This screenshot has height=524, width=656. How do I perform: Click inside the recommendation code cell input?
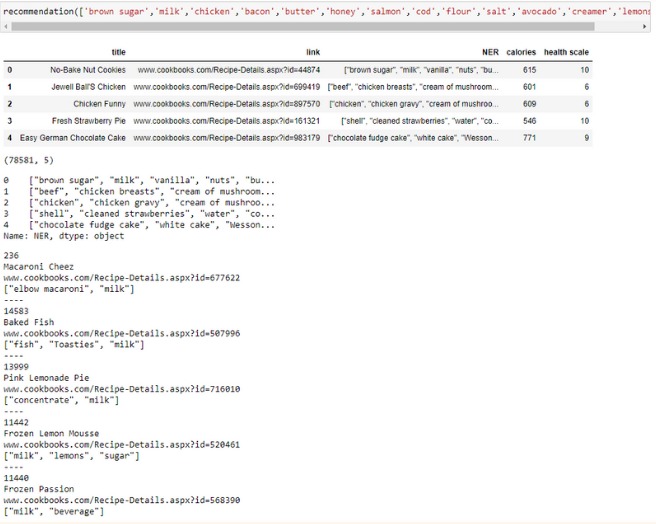(x=325, y=11)
